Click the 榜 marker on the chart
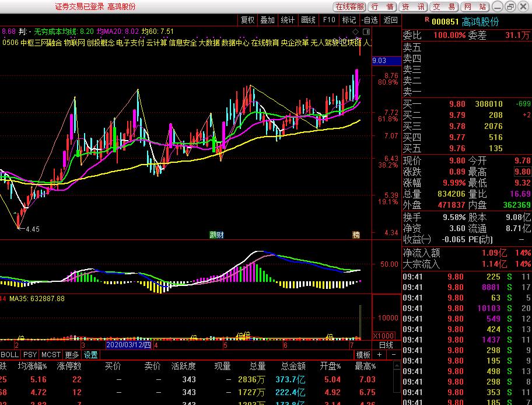The width and height of the screenshot is (532, 405). point(356,235)
